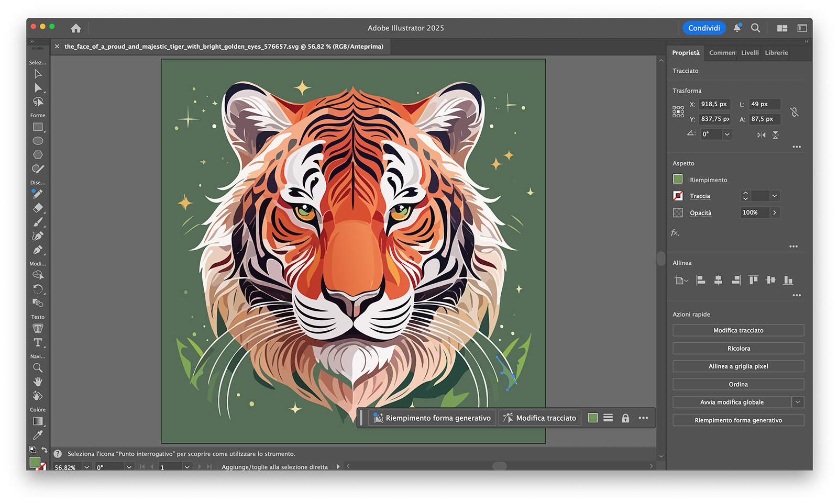Select the Polygon tool
The width and height of the screenshot is (838, 504).
[38, 154]
